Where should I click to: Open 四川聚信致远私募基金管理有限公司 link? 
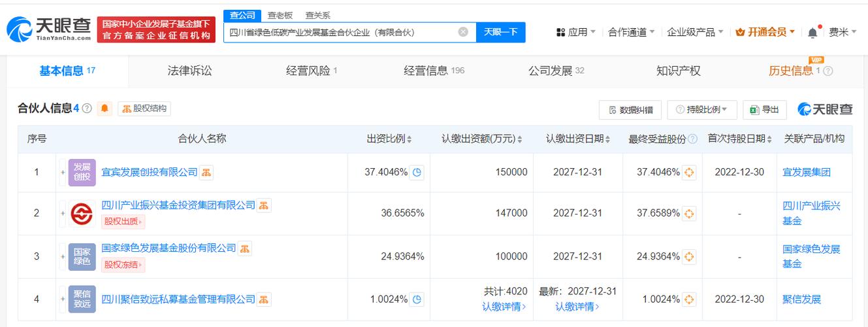pos(178,300)
